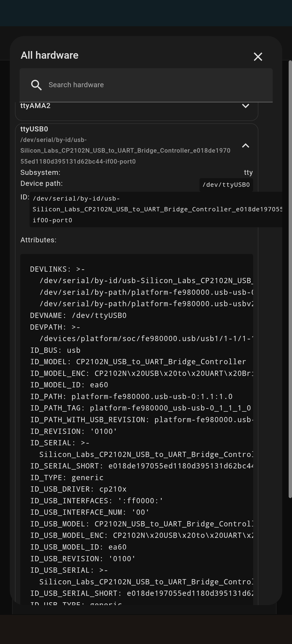Viewport: 292px width, 644px height.
Task: Click the ID_TYPE: generic line
Action: tap(67, 478)
